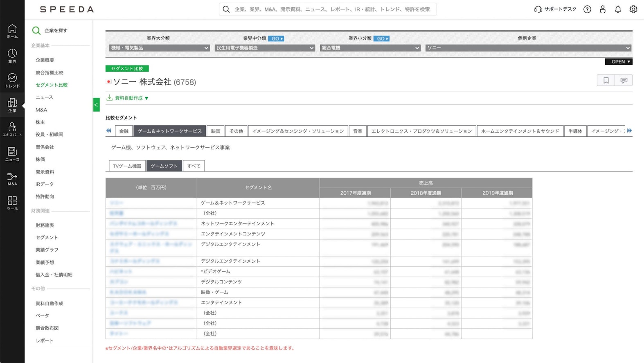Open the Home icon in the left sidebar

click(x=12, y=31)
